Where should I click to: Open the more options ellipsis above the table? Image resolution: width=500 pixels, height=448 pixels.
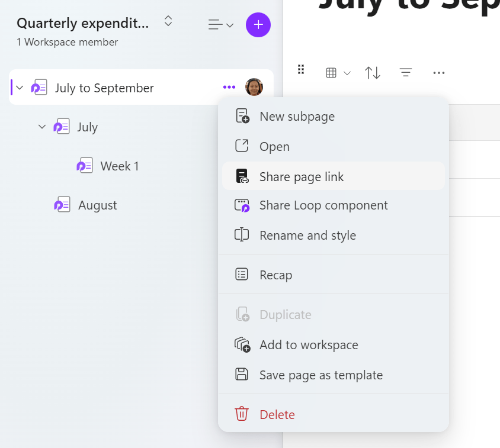pos(439,72)
